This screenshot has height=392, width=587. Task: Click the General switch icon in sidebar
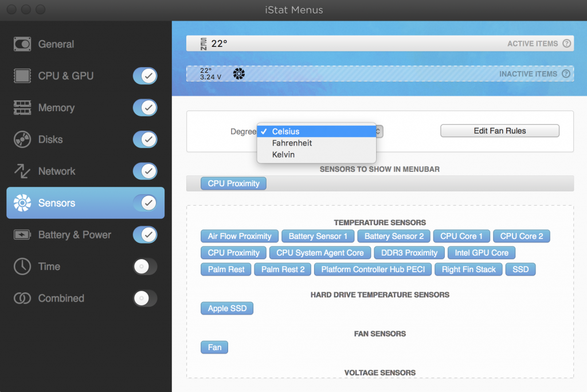[22, 44]
